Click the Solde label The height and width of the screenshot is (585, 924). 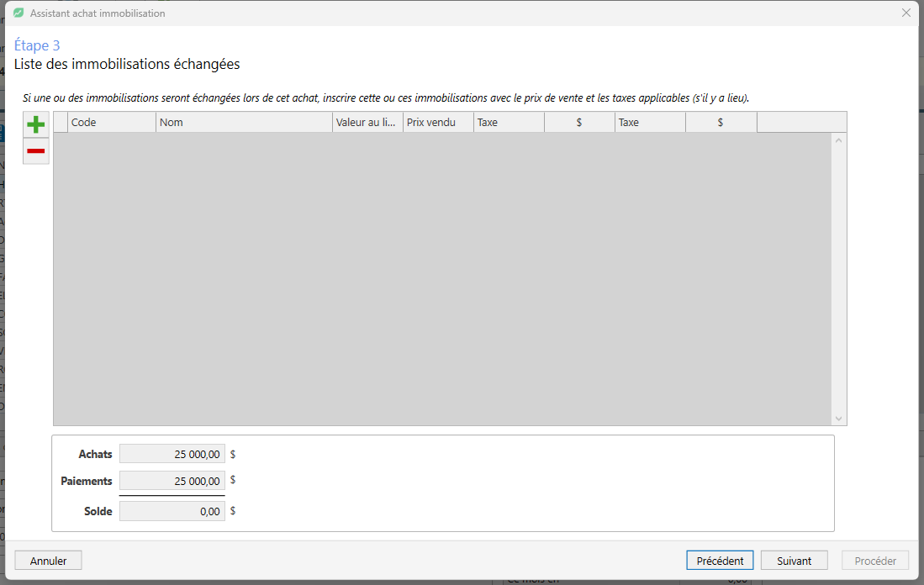click(x=98, y=511)
